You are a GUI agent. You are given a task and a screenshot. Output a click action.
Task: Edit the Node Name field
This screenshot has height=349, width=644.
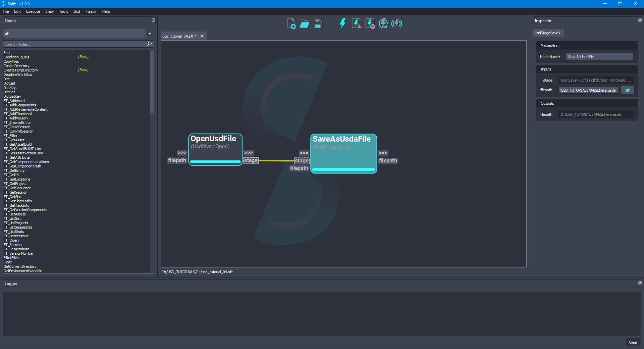[599, 56]
